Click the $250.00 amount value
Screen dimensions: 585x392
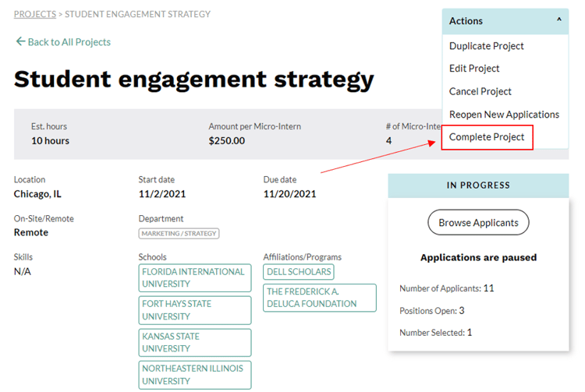(227, 141)
